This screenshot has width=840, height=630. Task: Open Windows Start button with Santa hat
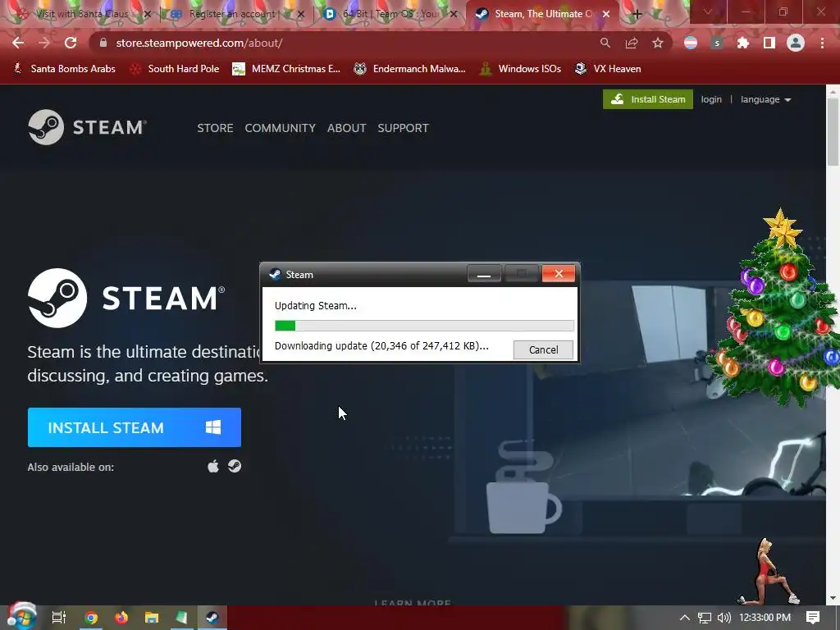point(21,616)
